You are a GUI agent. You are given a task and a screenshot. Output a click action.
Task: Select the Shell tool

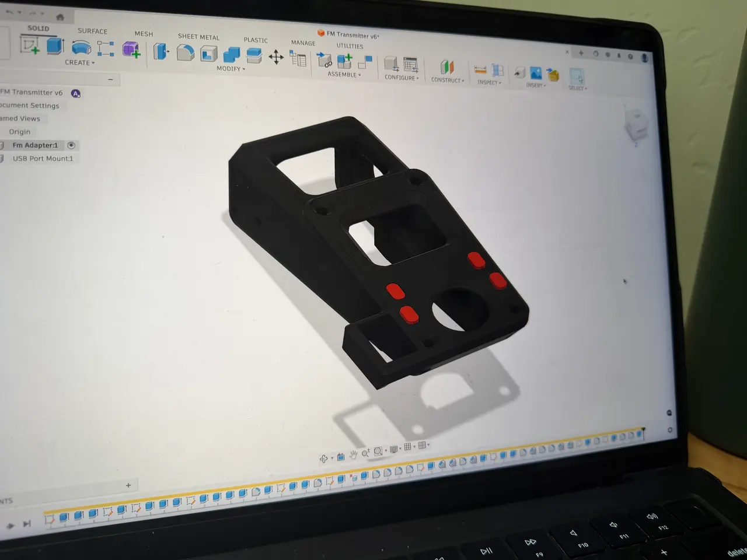pos(208,54)
